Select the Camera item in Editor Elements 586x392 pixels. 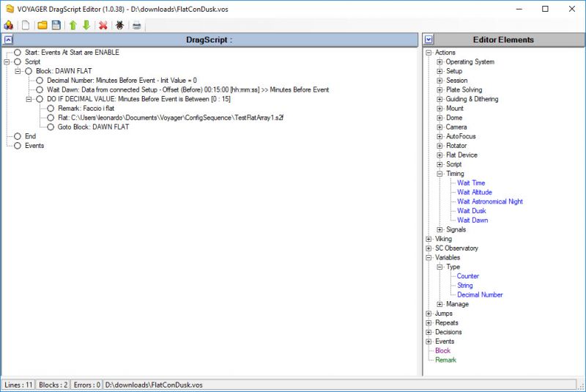(x=456, y=127)
